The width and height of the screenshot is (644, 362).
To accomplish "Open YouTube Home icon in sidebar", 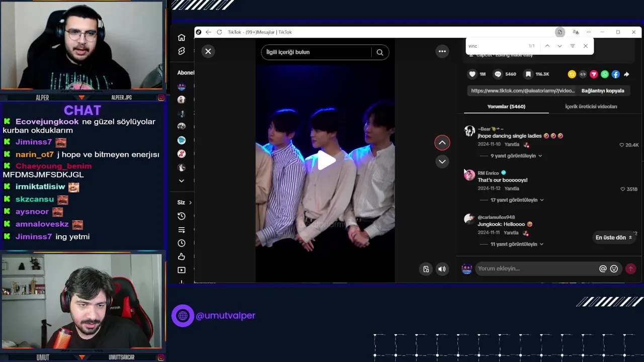I will click(182, 38).
